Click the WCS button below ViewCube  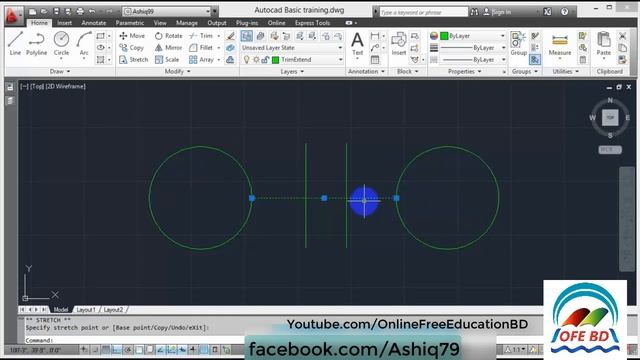[x=610, y=150]
